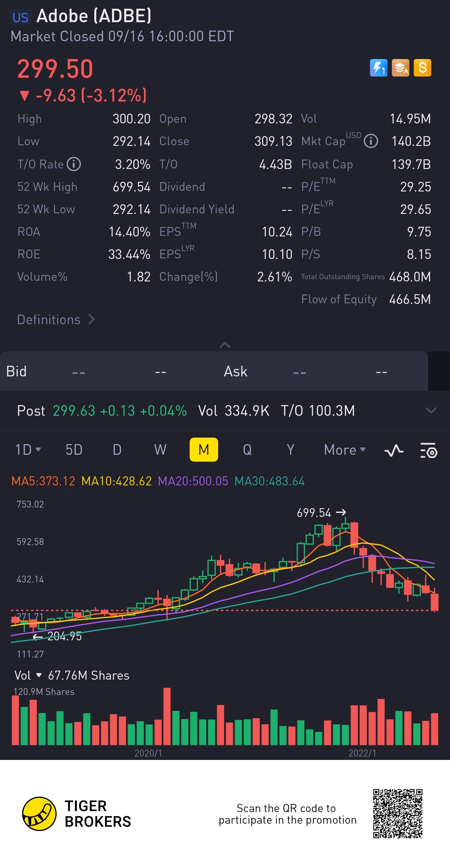Image resolution: width=450 pixels, height=868 pixels.
Task: Tap the orange stacked layers badge icon
Action: click(x=400, y=68)
